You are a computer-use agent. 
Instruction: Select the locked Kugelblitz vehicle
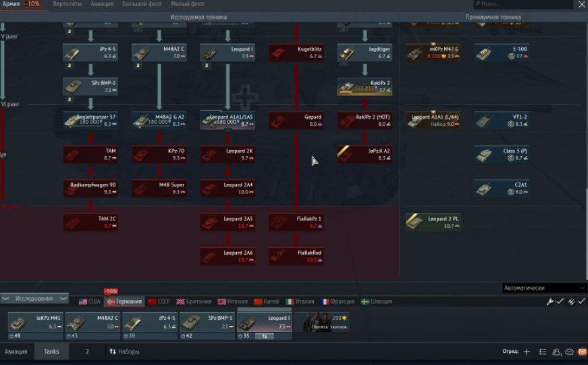[296, 53]
